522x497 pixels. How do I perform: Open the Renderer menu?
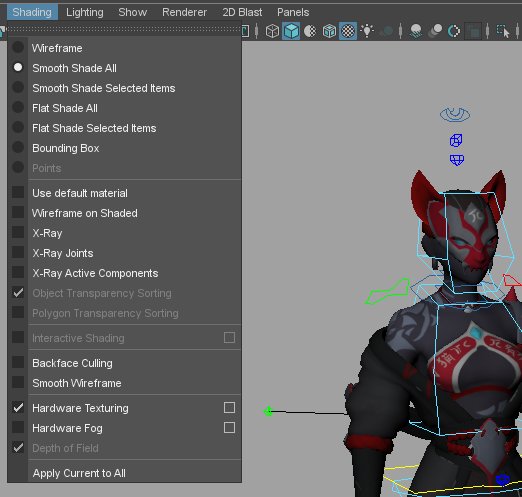[x=184, y=12]
